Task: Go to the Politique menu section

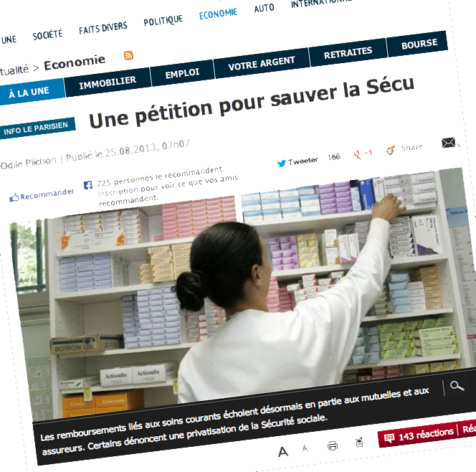Action: 163,21
